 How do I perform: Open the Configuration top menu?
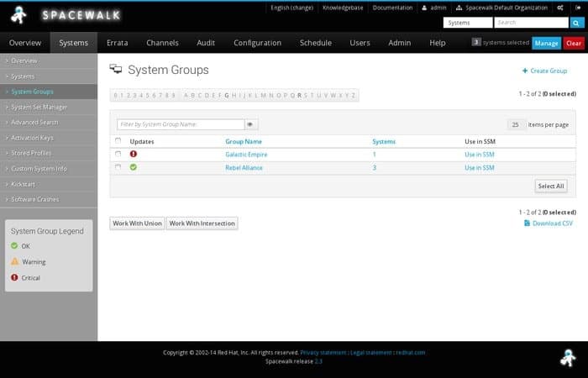[x=257, y=43]
